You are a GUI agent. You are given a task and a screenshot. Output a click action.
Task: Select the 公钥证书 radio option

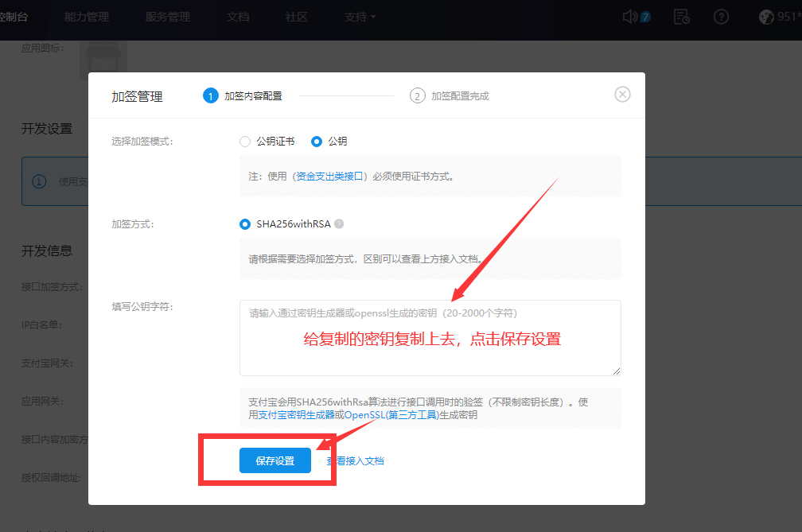(x=245, y=141)
